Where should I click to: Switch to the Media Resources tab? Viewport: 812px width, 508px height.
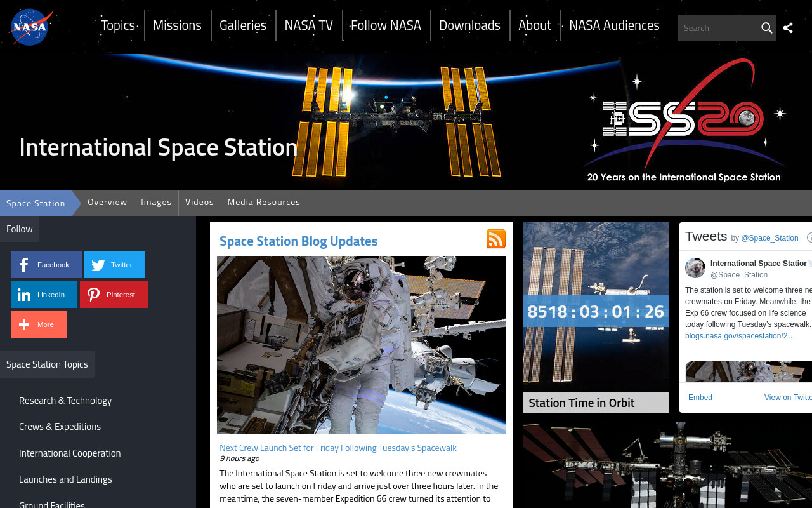tap(263, 202)
